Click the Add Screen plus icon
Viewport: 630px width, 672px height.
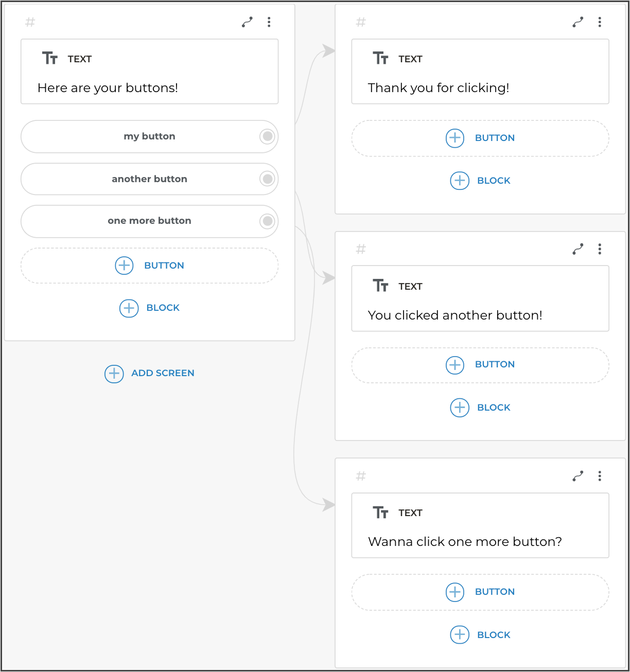click(x=114, y=374)
